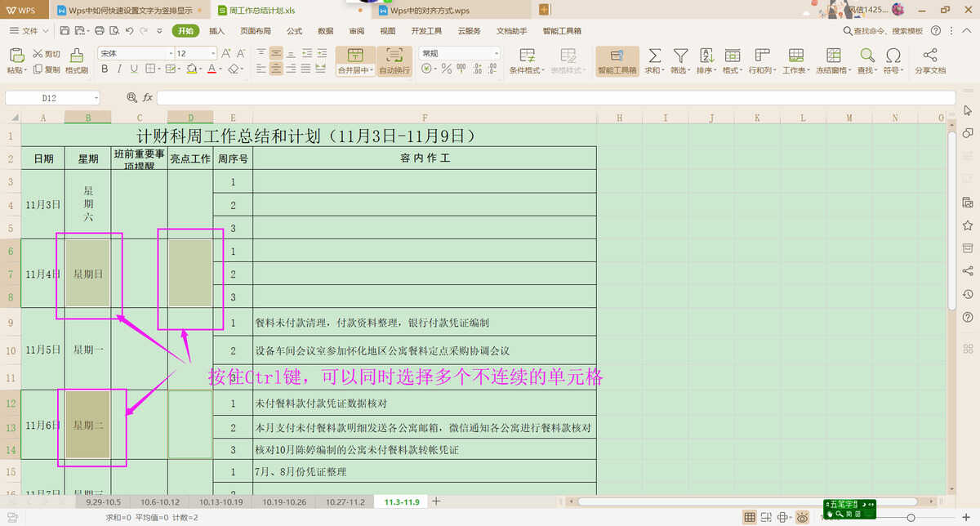Screen dimensions: 980x526
Task: Click the Home (开始) tab button
Action: (185, 30)
